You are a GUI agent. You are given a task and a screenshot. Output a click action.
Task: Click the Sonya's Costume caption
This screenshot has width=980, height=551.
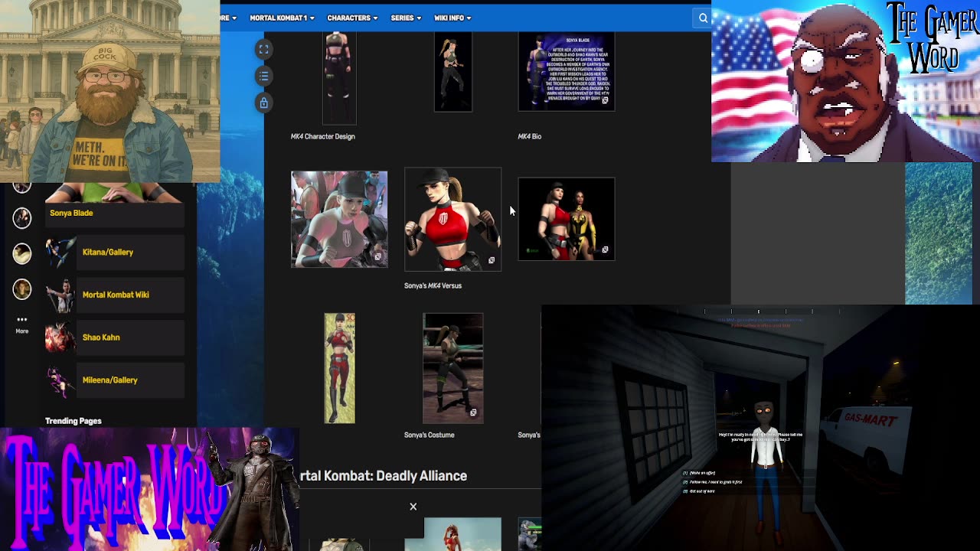(429, 435)
